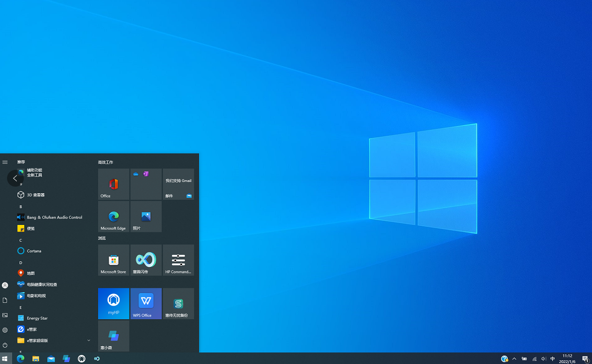Launch the Microsoft Edge tile
The width and height of the screenshot is (592, 364).
pos(114,217)
